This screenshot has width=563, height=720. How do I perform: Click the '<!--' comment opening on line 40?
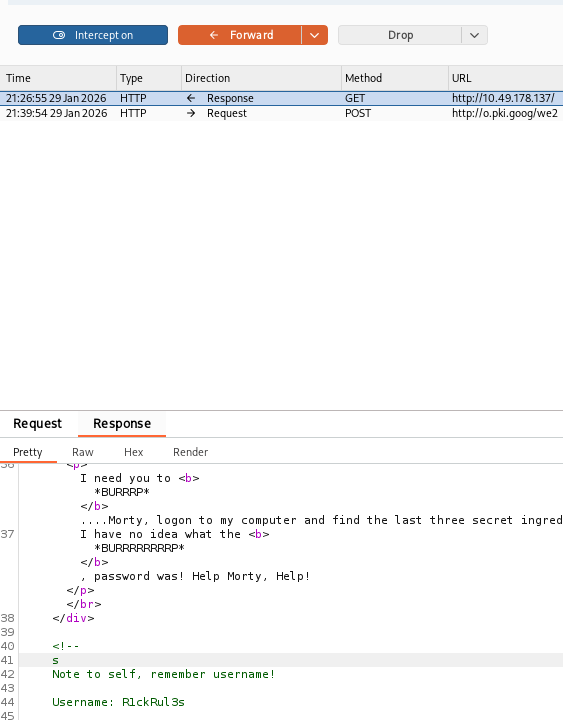(66, 646)
